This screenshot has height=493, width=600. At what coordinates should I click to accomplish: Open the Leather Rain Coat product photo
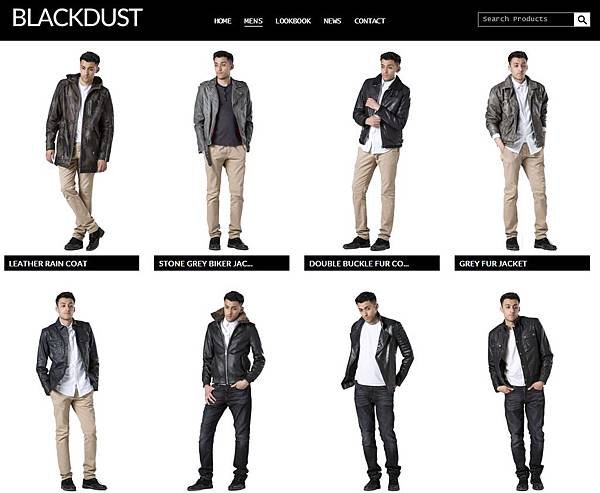(x=80, y=151)
